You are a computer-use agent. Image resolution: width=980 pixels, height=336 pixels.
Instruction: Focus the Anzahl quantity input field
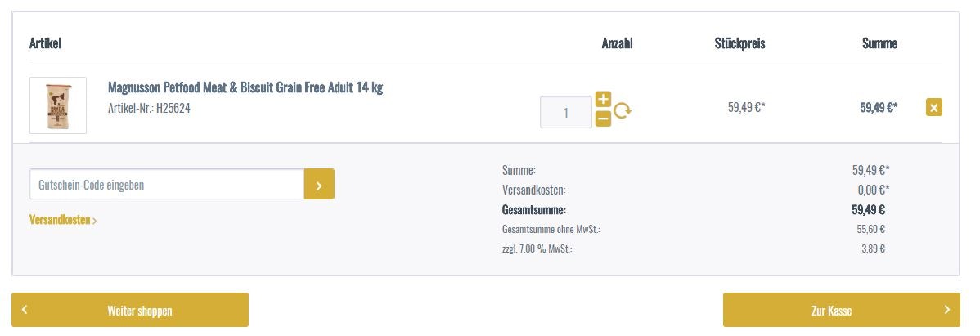tap(565, 112)
